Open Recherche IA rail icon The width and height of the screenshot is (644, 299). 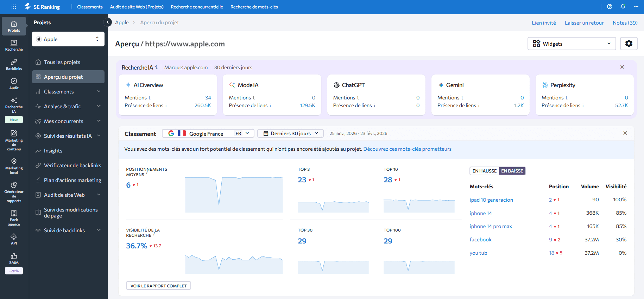pyautogui.click(x=14, y=105)
